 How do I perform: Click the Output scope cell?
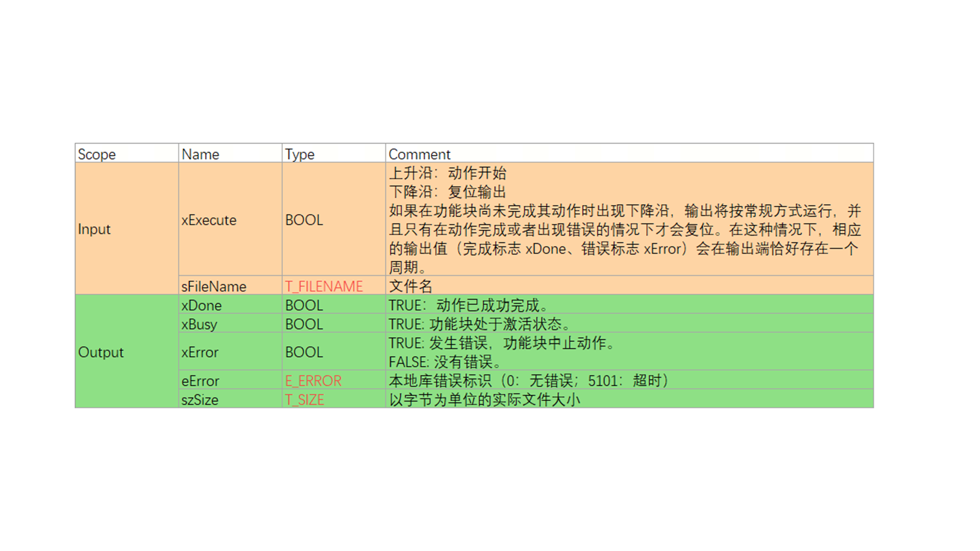coord(101,352)
